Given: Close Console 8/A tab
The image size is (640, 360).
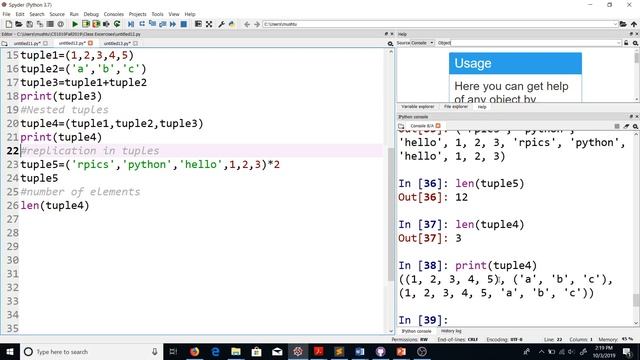Looking at the screenshot, I should tap(438, 126).
